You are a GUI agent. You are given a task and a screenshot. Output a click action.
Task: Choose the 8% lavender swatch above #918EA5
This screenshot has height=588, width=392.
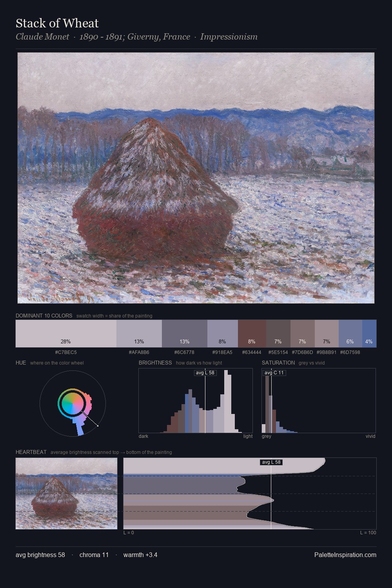coord(223,334)
